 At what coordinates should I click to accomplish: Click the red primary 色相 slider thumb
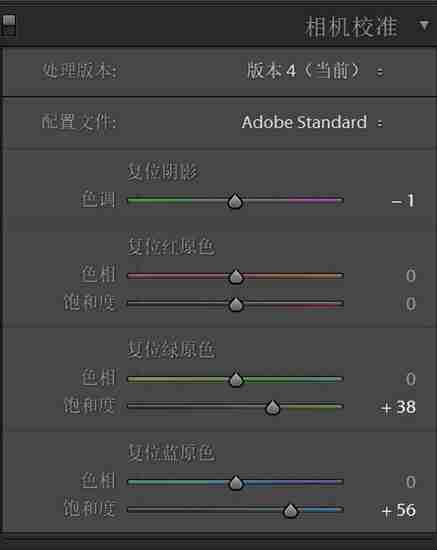[236, 277]
